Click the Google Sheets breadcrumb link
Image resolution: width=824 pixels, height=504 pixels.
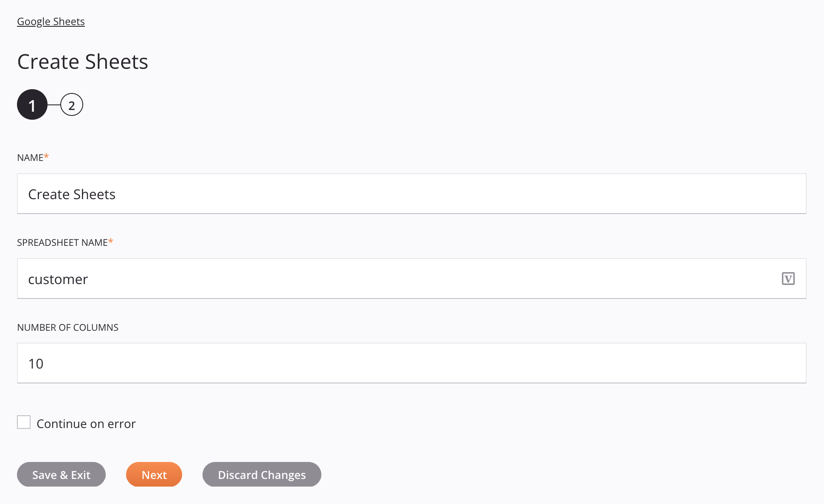(x=51, y=21)
